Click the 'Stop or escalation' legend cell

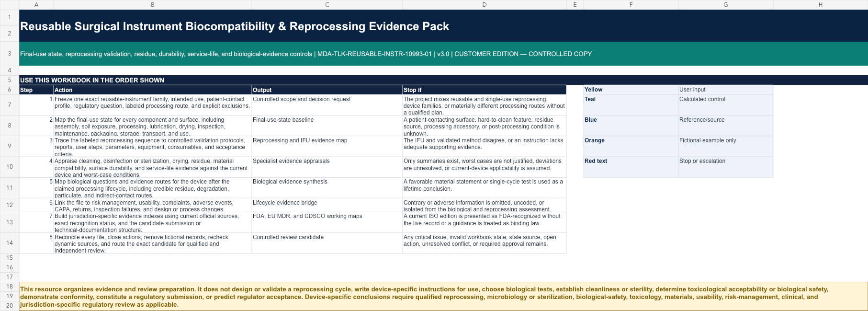point(726,167)
